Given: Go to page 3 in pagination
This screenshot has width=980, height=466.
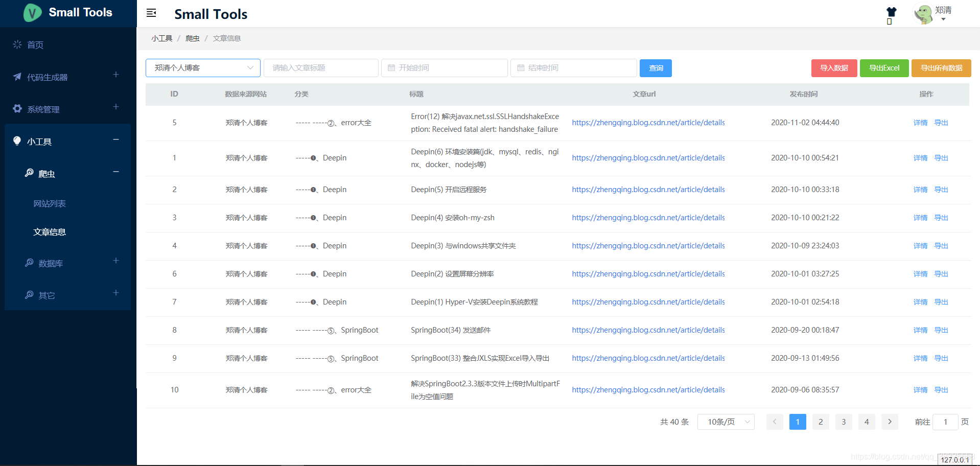Looking at the screenshot, I should click(x=844, y=422).
